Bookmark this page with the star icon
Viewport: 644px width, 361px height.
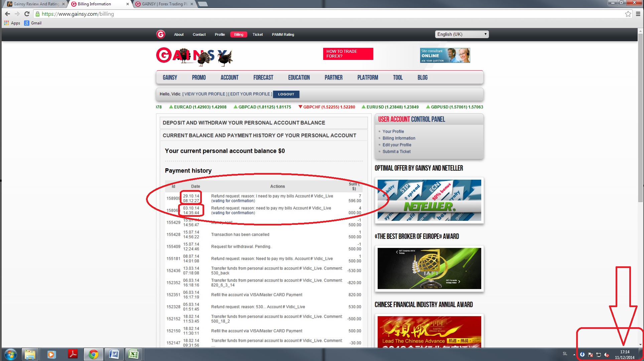(628, 14)
